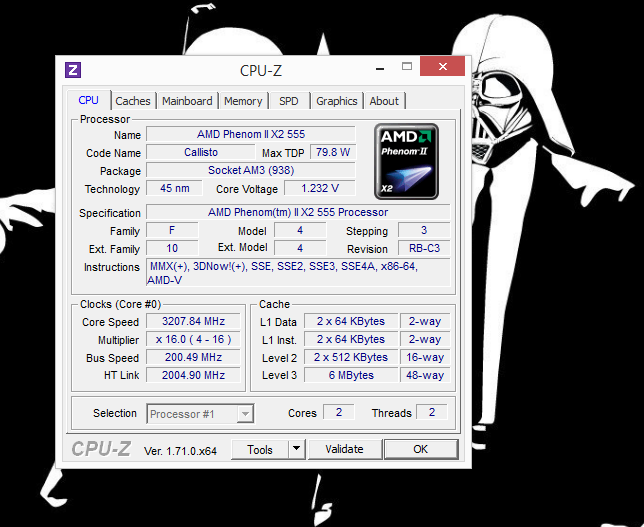Open the Mainboard tab
This screenshot has width=644, height=527.
187,101
